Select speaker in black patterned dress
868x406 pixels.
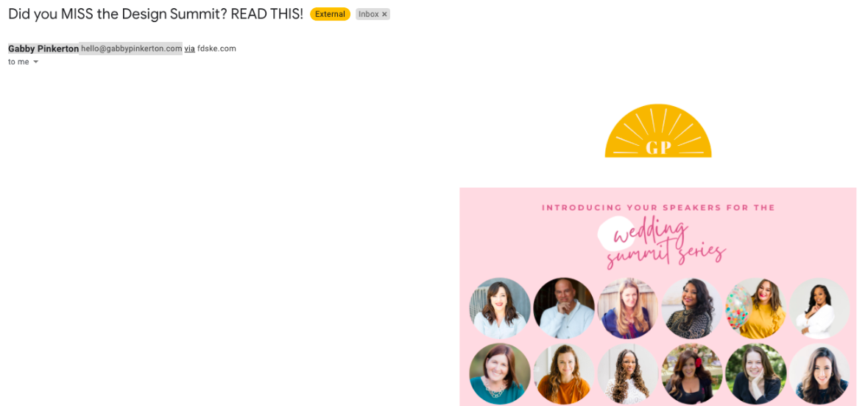click(x=691, y=308)
